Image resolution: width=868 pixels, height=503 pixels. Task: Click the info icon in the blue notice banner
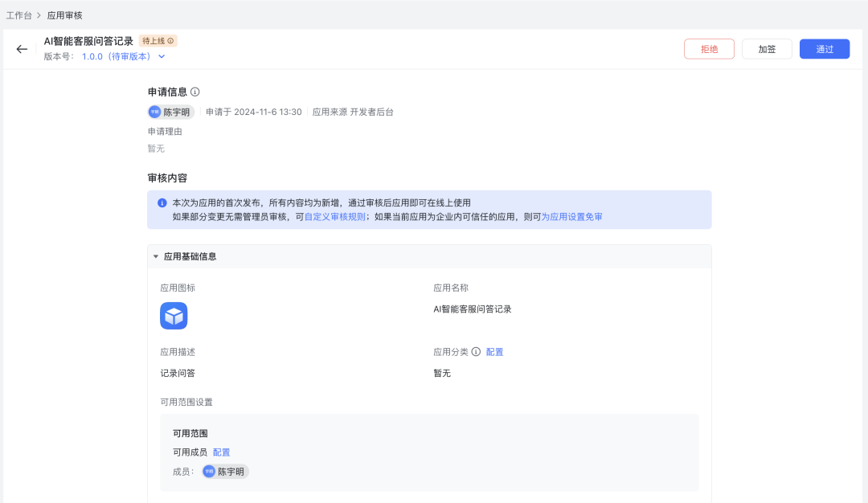point(161,202)
